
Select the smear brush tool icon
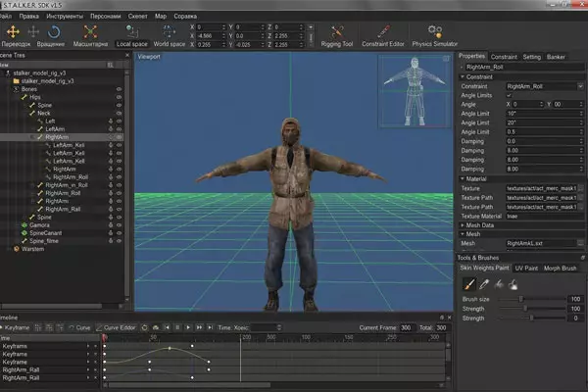pos(499,284)
